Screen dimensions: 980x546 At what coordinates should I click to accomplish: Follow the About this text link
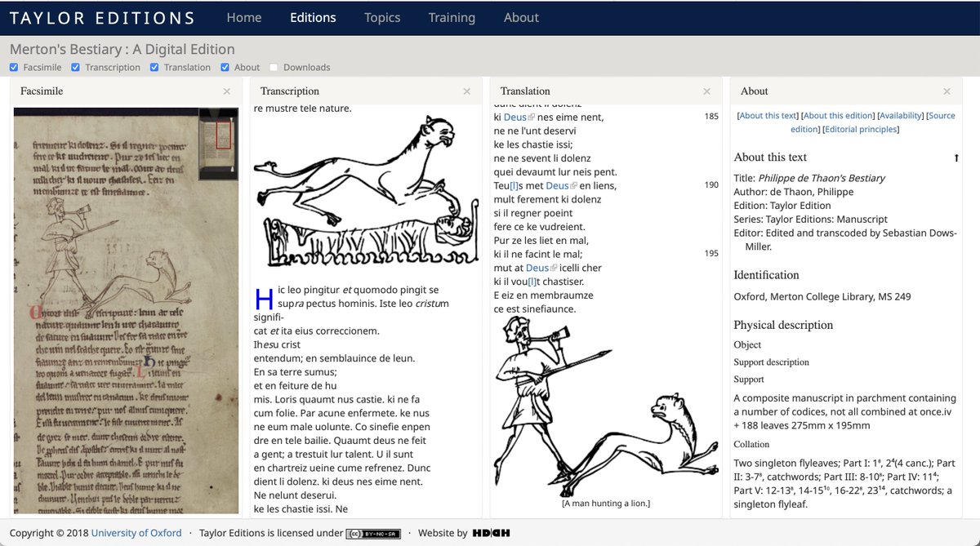[x=768, y=116]
